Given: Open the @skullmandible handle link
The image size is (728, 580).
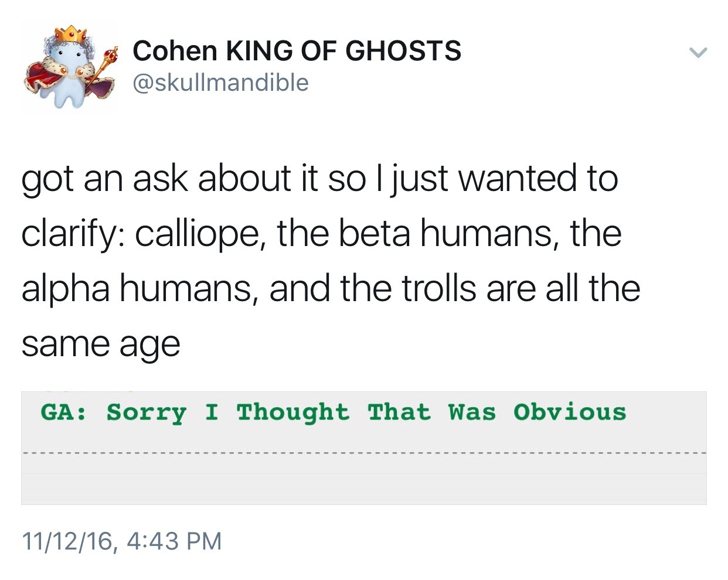Looking at the screenshot, I should point(220,83).
